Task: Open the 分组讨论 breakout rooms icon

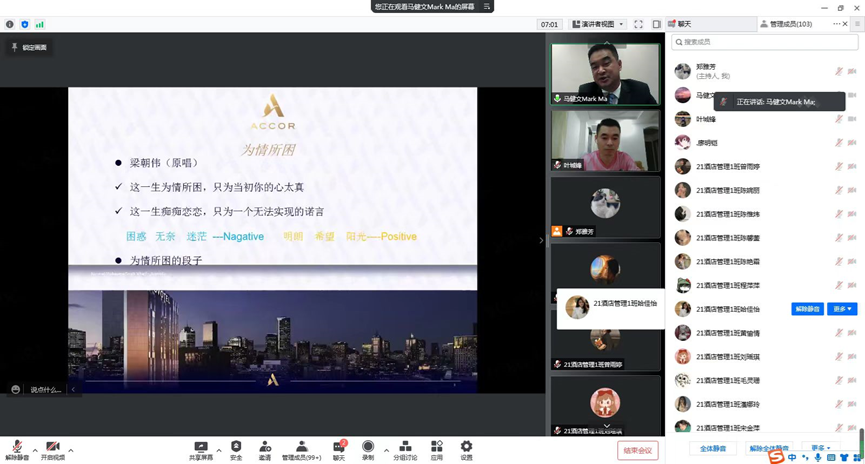Action: [x=405, y=446]
